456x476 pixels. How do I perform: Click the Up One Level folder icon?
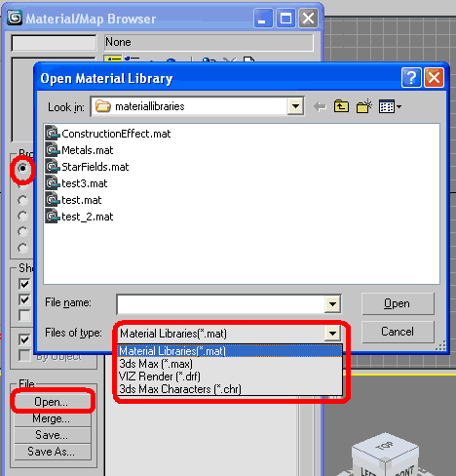point(341,106)
